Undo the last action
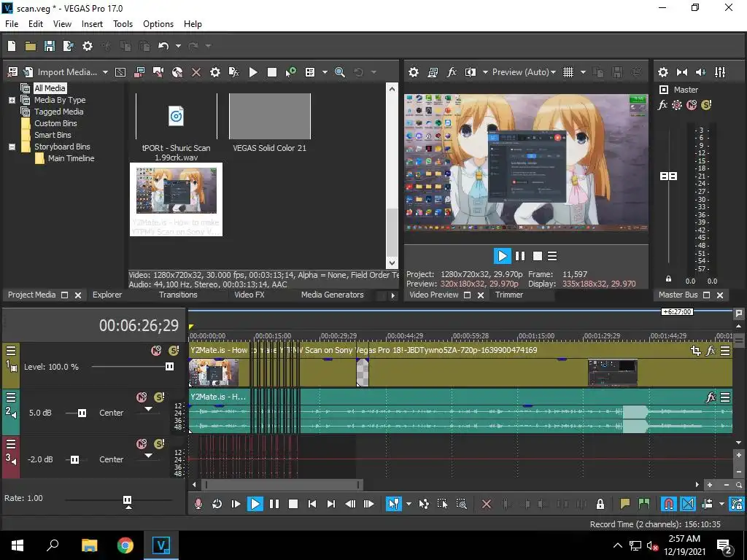 pos(163,46)
